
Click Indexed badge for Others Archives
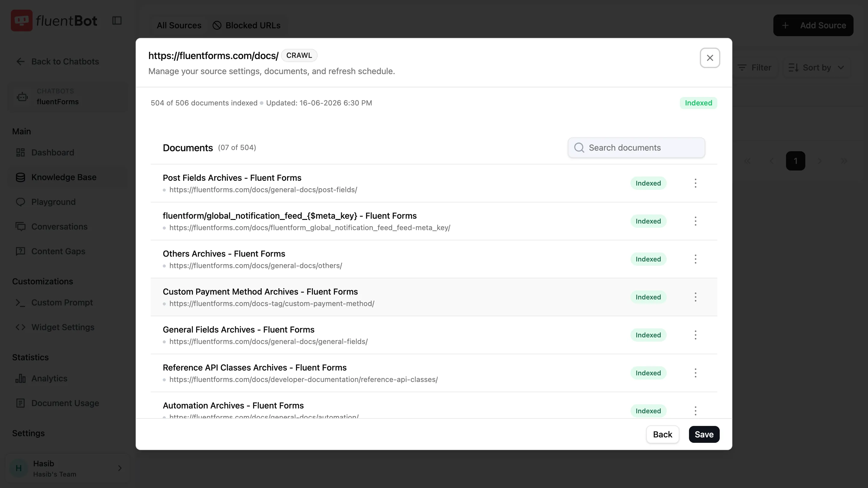(x=648, y=259)
